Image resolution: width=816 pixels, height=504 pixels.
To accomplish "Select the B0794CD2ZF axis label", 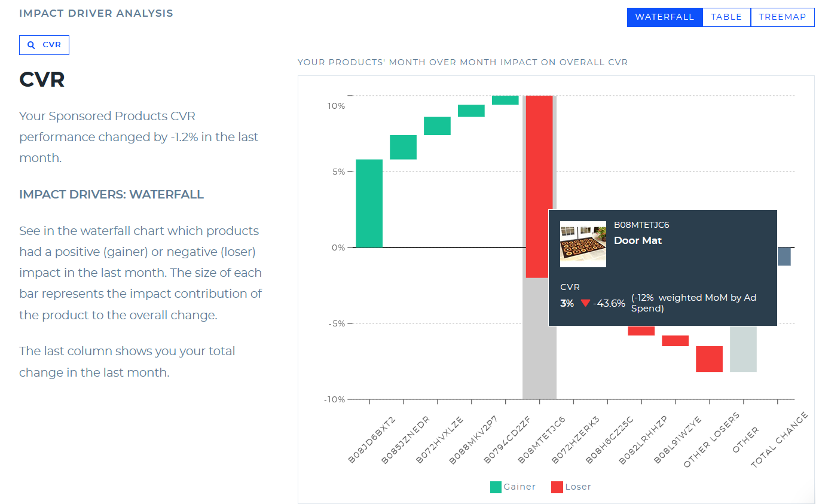I will 505,438.
